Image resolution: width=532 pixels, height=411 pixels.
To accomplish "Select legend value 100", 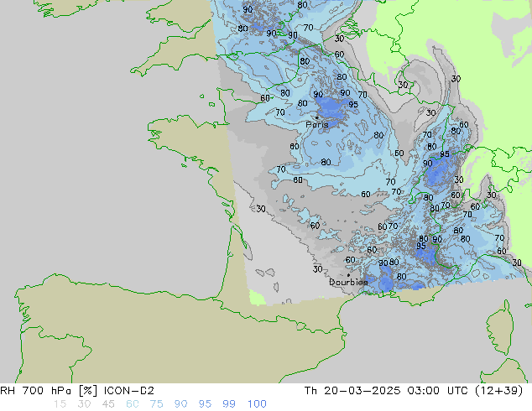I will pos(257,404).
